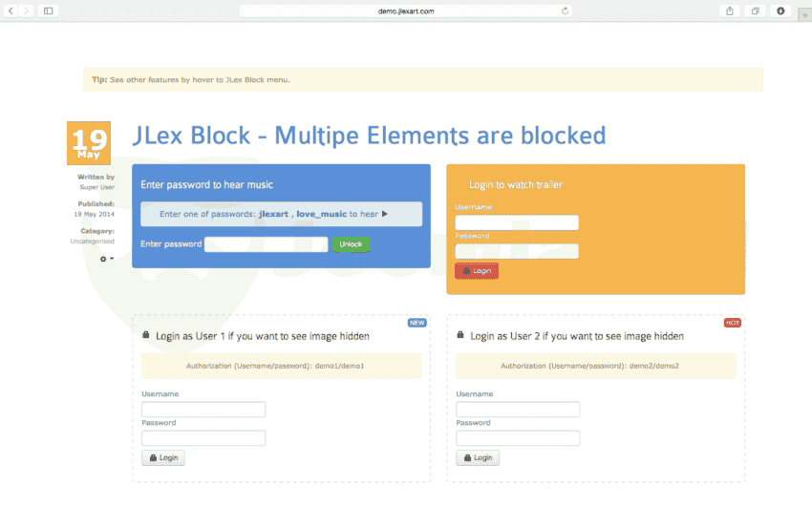This screenshot has height=507, width=812.
Task: Open the downloads icon in toolbar
Action: coord(780,11)
